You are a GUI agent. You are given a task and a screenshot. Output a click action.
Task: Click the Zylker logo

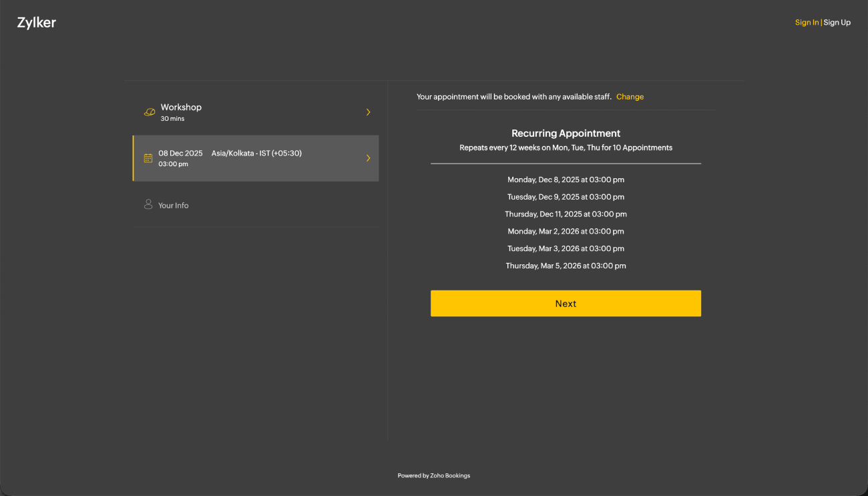37,23
